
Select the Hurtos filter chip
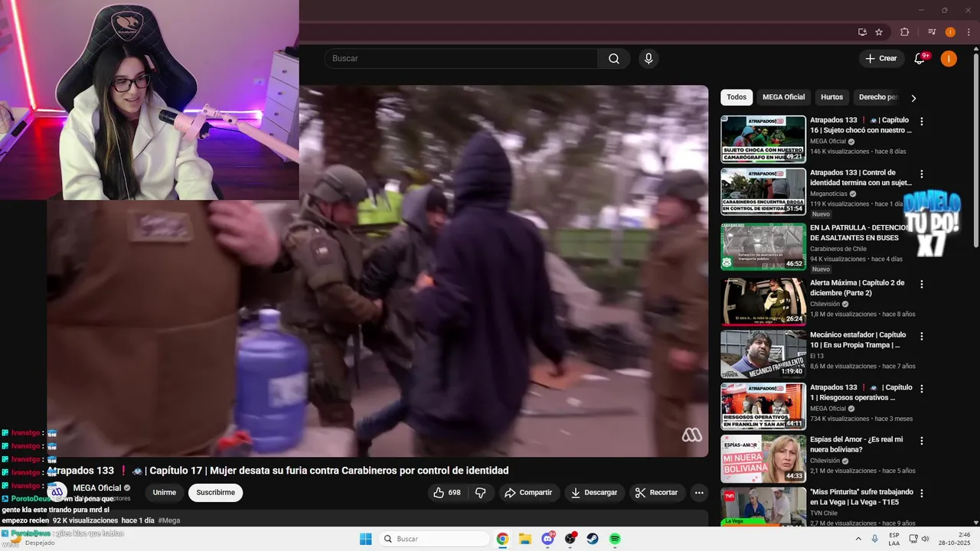831,97
